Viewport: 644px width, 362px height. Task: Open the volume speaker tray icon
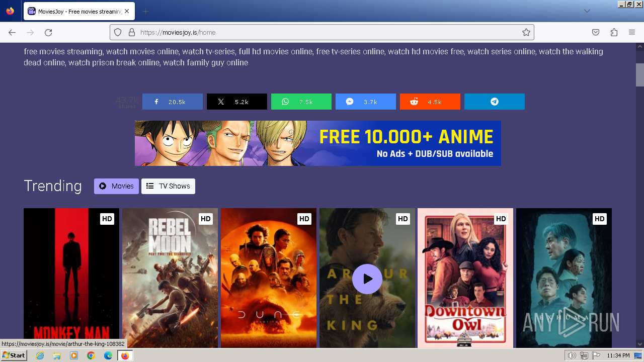572,355
